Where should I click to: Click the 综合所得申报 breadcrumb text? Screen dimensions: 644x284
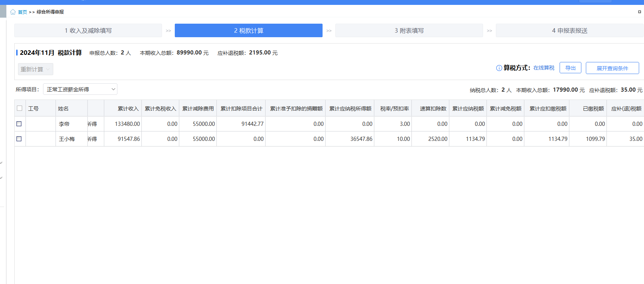click(x=50, y=12)
